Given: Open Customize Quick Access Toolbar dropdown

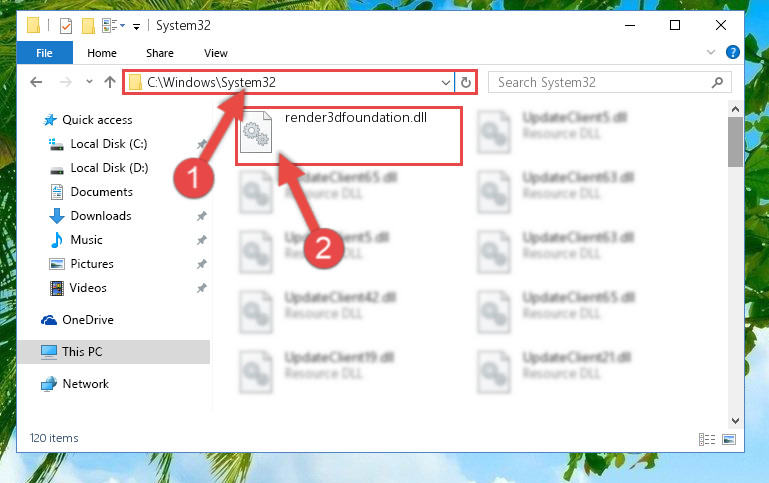Looking at the screenshot, I should coord(137,26).
